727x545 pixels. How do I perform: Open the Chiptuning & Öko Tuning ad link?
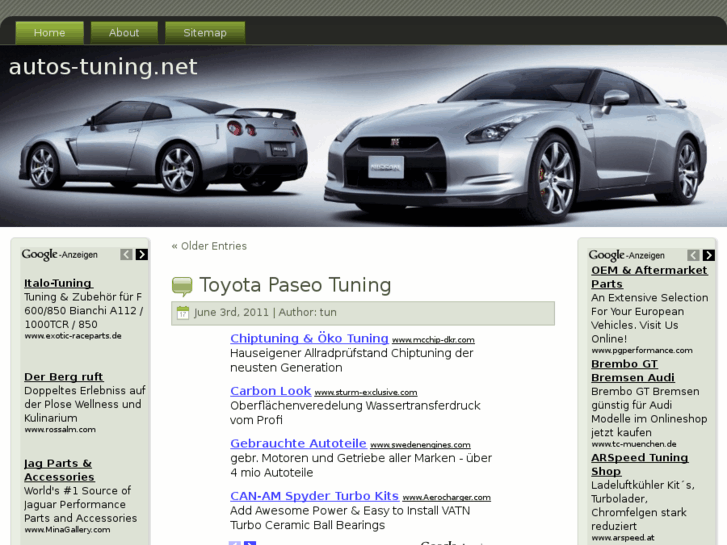(309, 339)
